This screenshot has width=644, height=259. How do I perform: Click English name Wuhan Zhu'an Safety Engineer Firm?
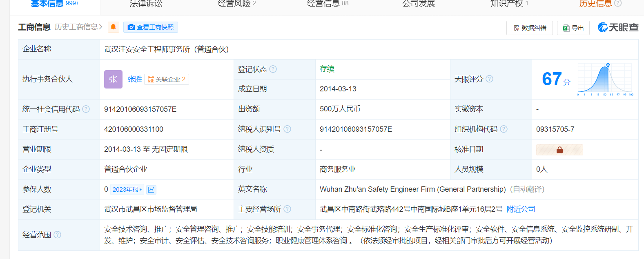[x=413, y=189]
